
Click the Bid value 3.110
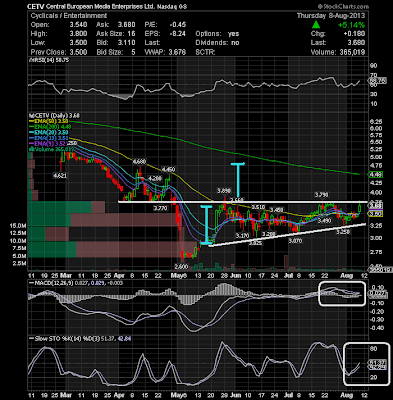pyautogui.click(x=126, y=43)
